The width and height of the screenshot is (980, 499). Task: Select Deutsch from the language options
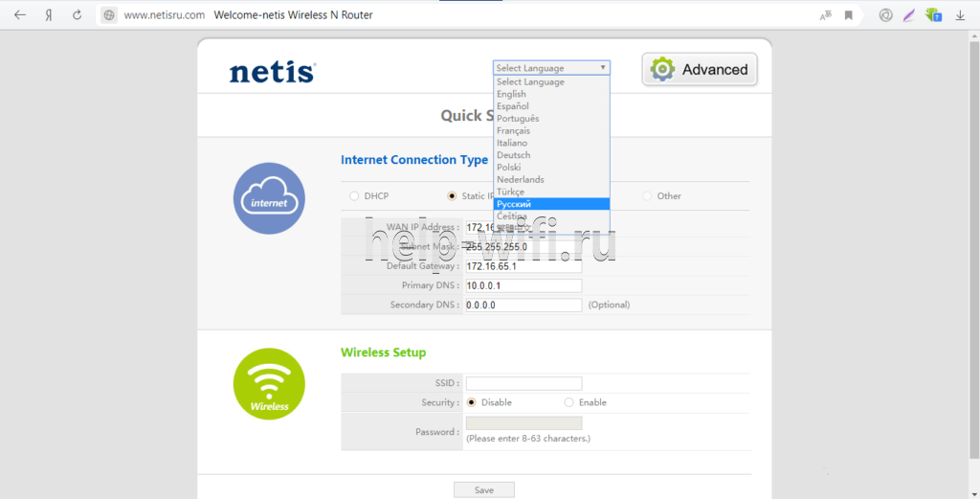[x=551, y=155]
